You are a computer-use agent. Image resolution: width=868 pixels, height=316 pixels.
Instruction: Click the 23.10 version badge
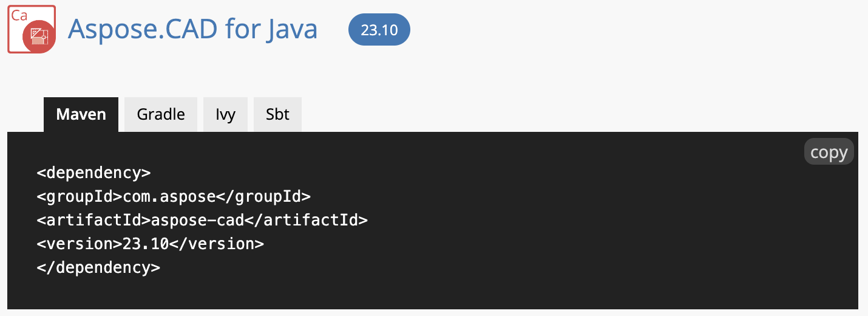pyautogui.click(x=379, y=30)
